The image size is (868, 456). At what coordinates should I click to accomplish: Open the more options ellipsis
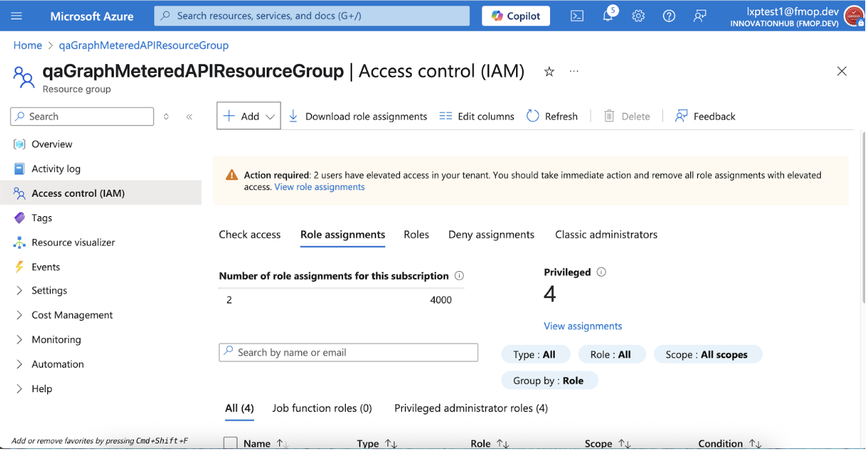tap(574, 71)
